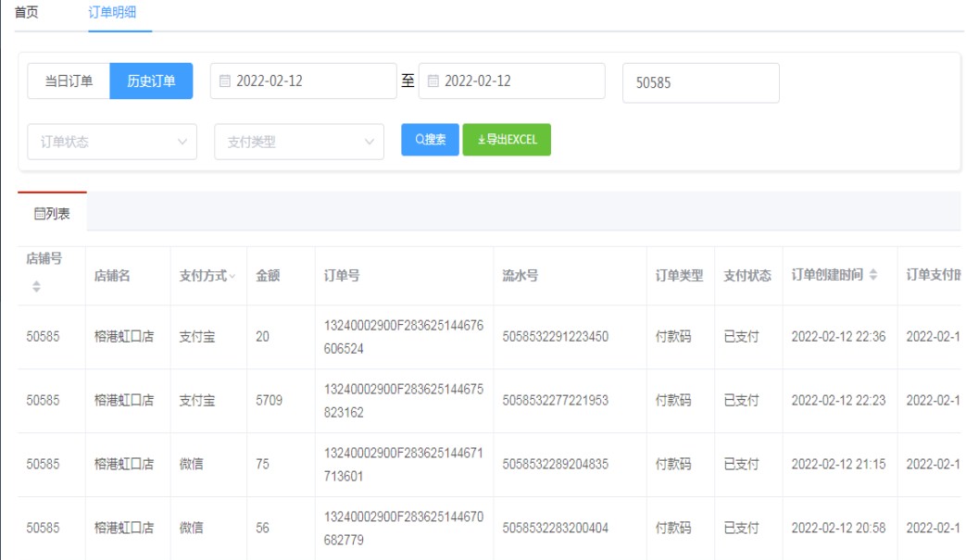The height and width of the screenshot is (560, 966).
Task: Select the 历史订单 toggle option
Action: [151, 81]
